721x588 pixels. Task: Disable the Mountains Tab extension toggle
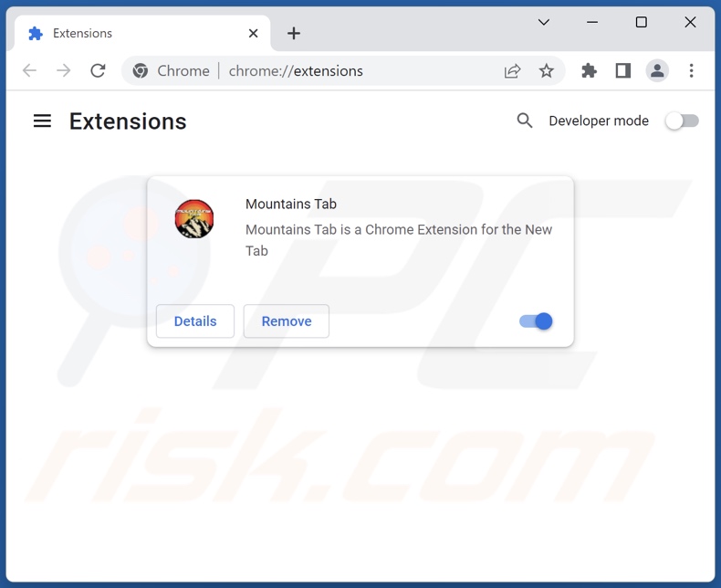tap(536, 321)
